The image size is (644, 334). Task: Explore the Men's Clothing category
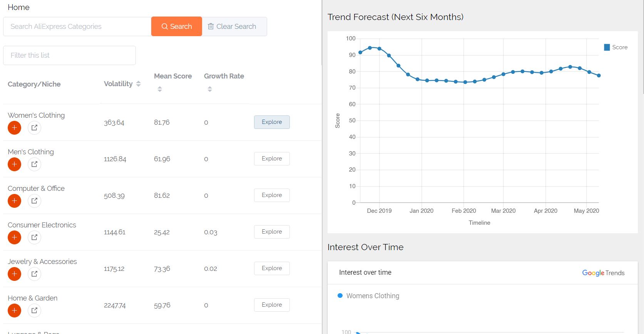[x=272, y=159]
